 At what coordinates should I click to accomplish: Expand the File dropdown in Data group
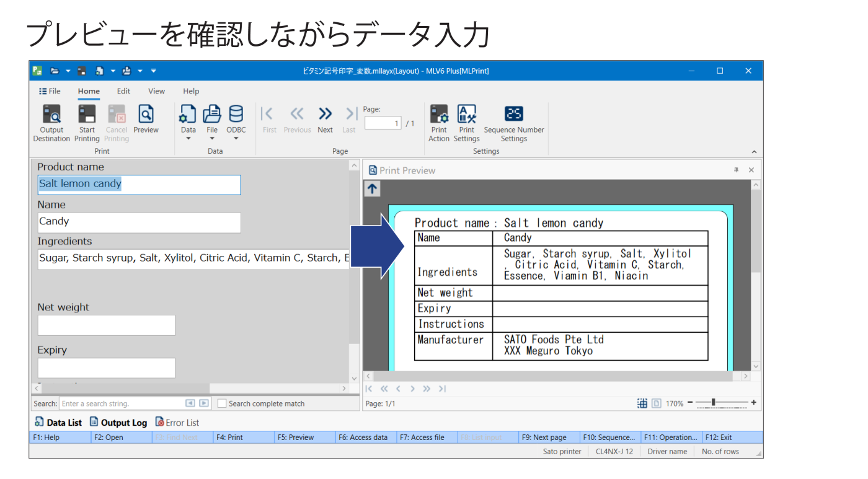212,139
